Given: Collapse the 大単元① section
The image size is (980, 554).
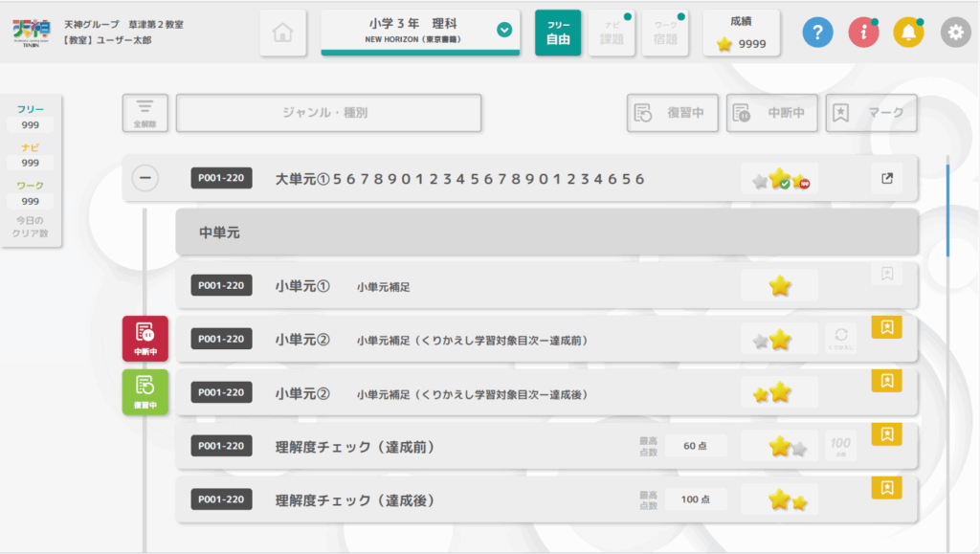Looking at the screenshot, I should pos(145,178).
